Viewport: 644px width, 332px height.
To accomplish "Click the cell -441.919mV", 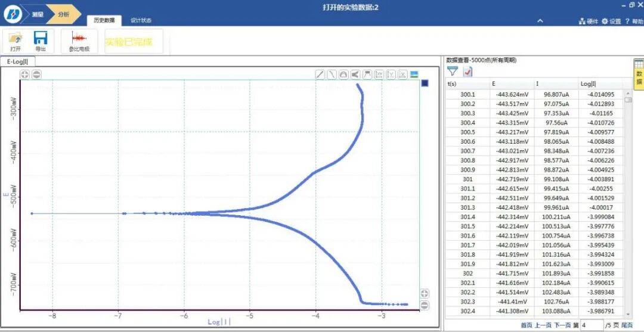I will point(512,255).
